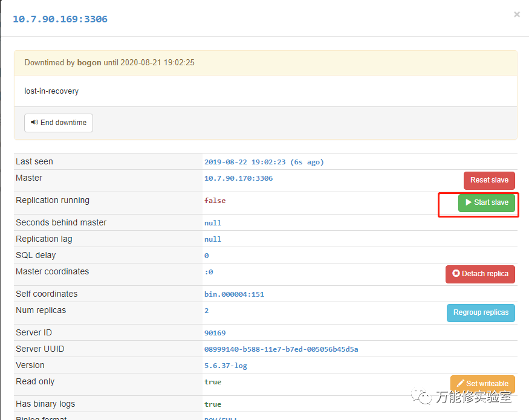Select the 'Replication running' row label

(53, 200)
